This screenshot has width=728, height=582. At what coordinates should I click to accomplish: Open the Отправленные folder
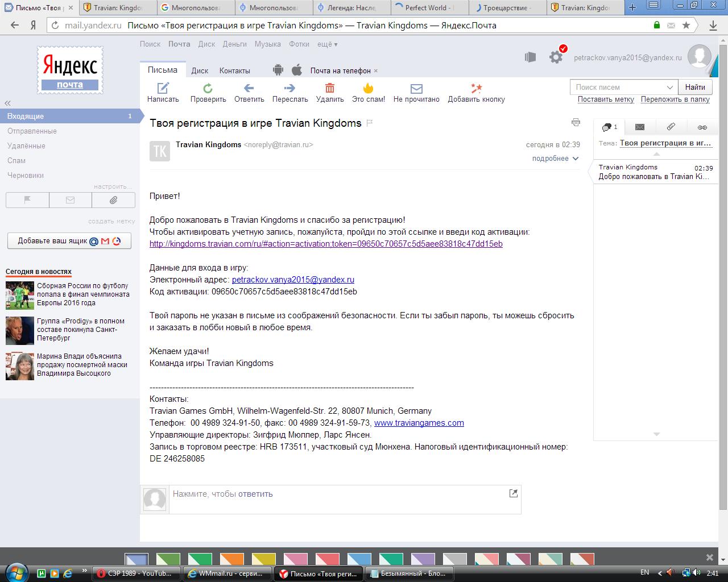[x=32, y=131]
